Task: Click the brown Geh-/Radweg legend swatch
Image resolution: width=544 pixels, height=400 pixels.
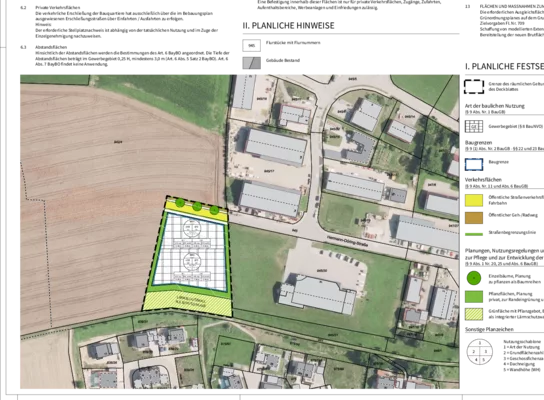Action: click(474, 218)
